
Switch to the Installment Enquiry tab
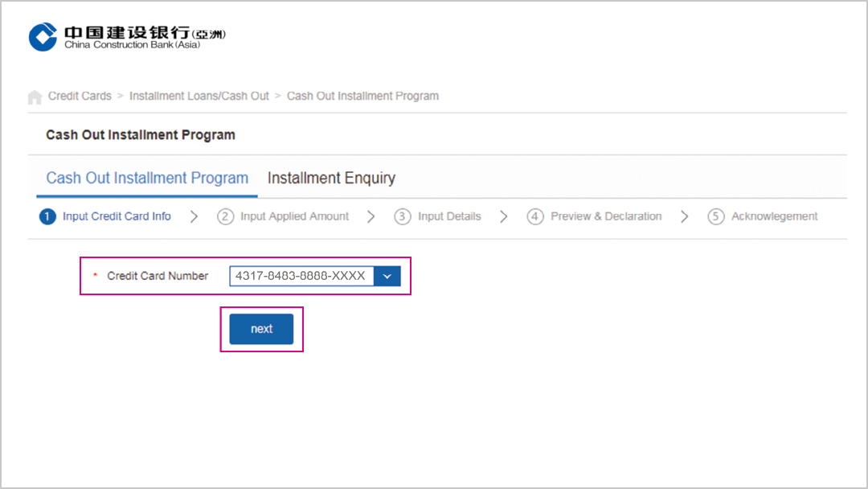coord(331,178)
